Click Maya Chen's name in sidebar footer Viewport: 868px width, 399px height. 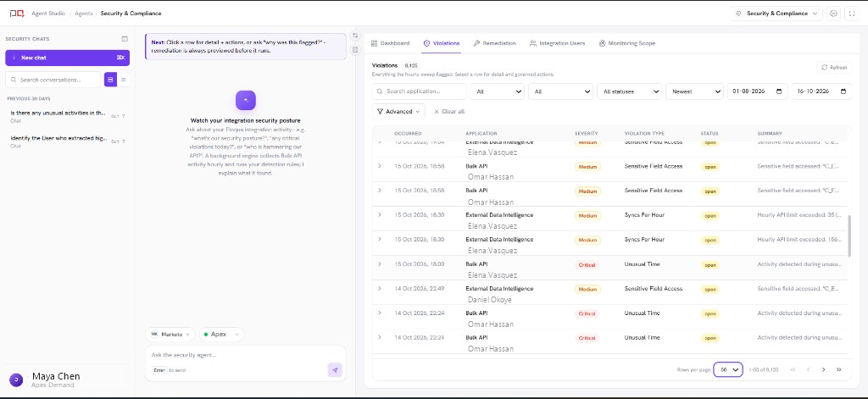56,376
